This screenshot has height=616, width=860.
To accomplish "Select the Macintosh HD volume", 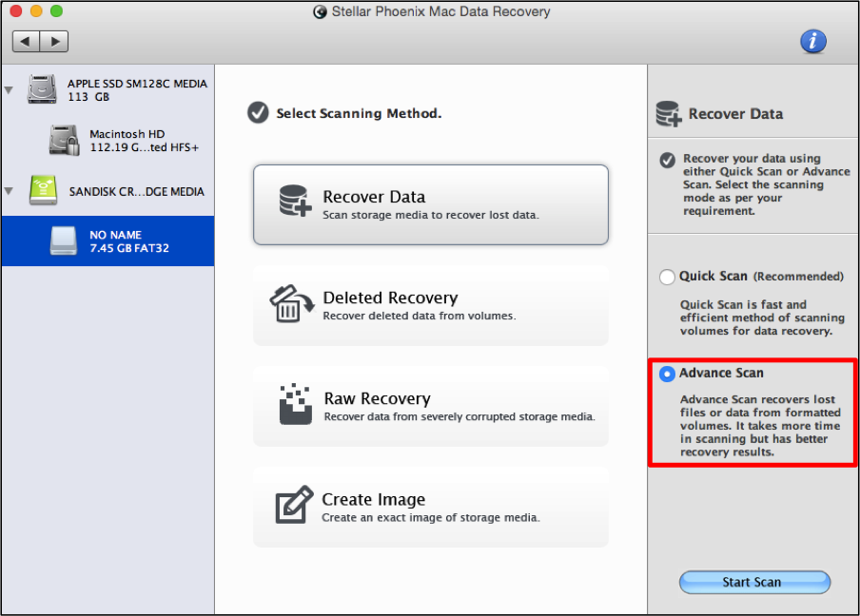I will click(107, 141).
